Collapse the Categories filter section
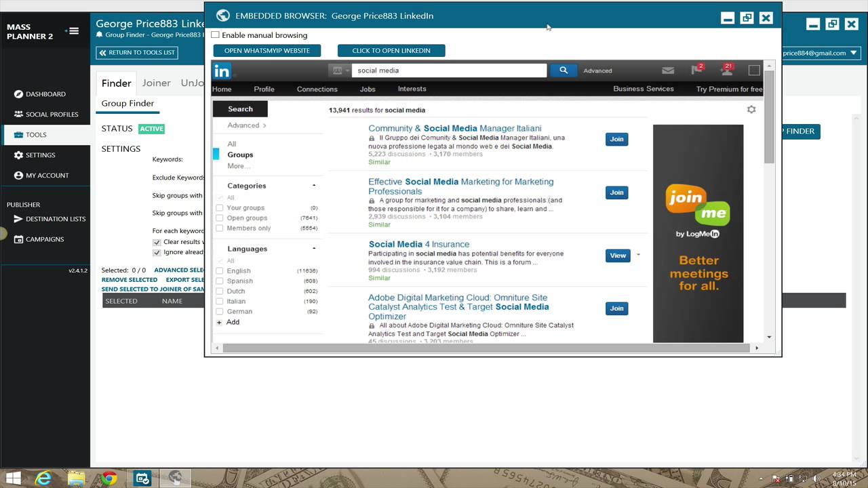 point(314,186)
